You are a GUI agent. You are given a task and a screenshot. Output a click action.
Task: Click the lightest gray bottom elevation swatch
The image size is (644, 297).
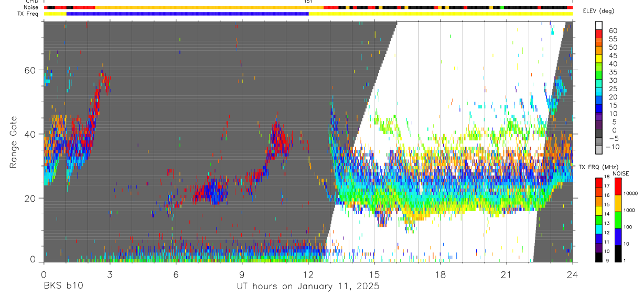click(x=599, y=150)
